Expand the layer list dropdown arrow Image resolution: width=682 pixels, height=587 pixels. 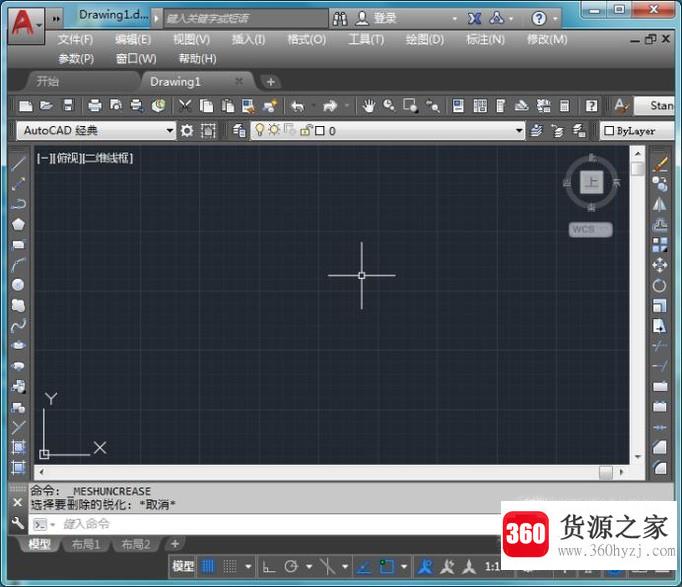pos(519,130)
